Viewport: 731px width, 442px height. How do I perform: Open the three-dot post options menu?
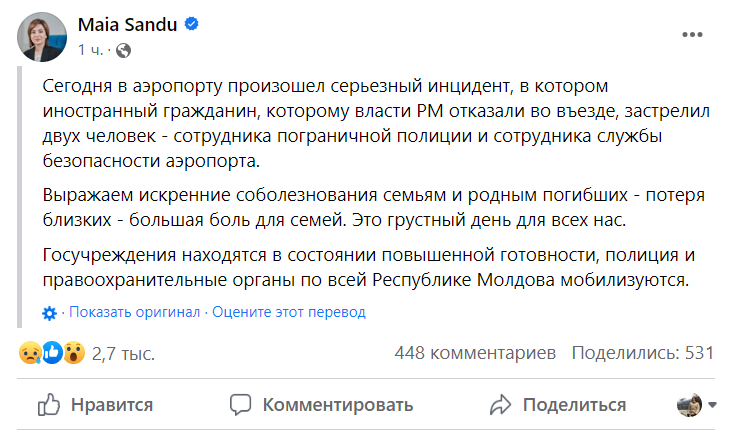pos(692,34)
